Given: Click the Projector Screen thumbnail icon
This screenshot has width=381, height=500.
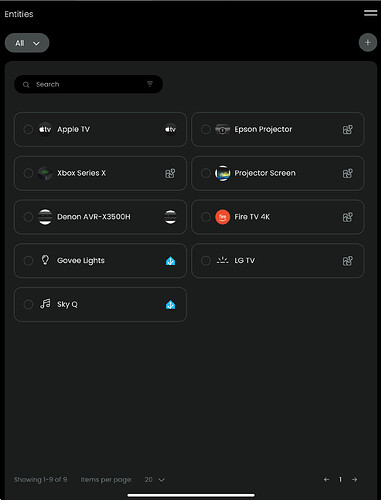Looking at the screenshot, I should point(222,173).
